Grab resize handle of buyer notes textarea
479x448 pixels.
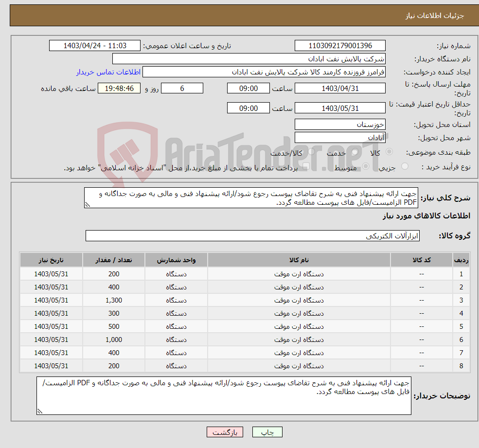[40, 412]
